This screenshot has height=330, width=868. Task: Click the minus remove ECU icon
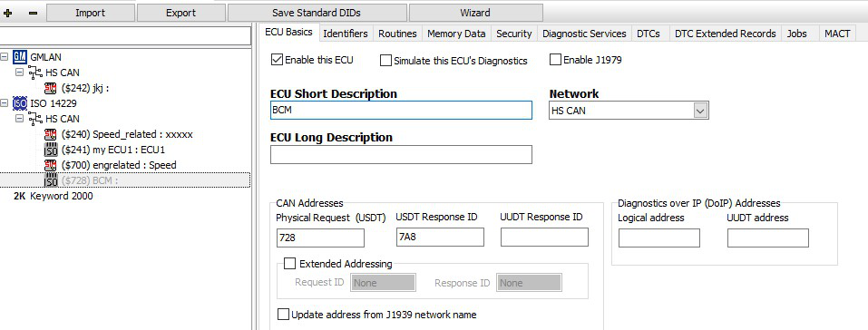[34, 13]
